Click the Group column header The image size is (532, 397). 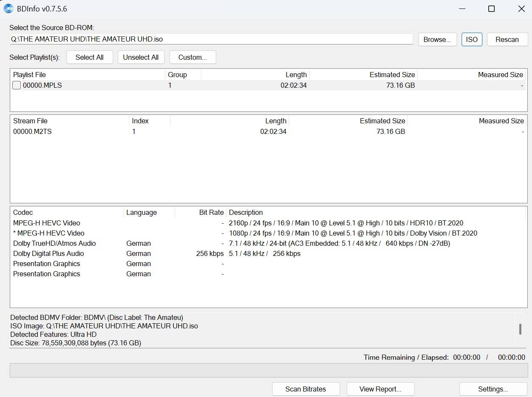[x=183, y=75]
